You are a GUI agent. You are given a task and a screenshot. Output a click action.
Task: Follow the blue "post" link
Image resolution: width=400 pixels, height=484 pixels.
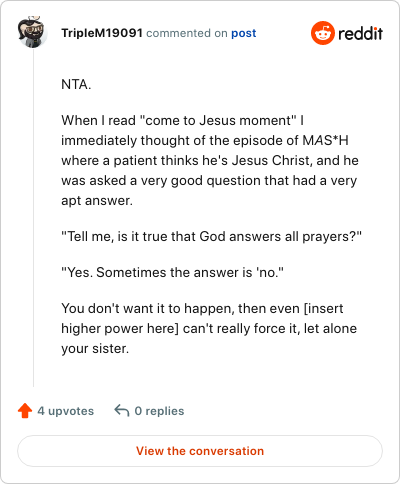tap(244, 33)
